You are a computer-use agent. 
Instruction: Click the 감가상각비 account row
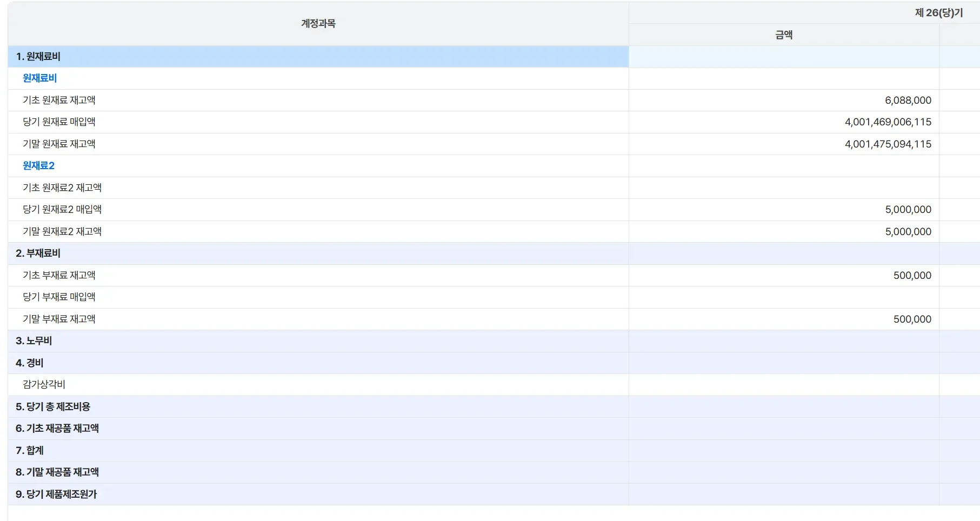[44, 385]
